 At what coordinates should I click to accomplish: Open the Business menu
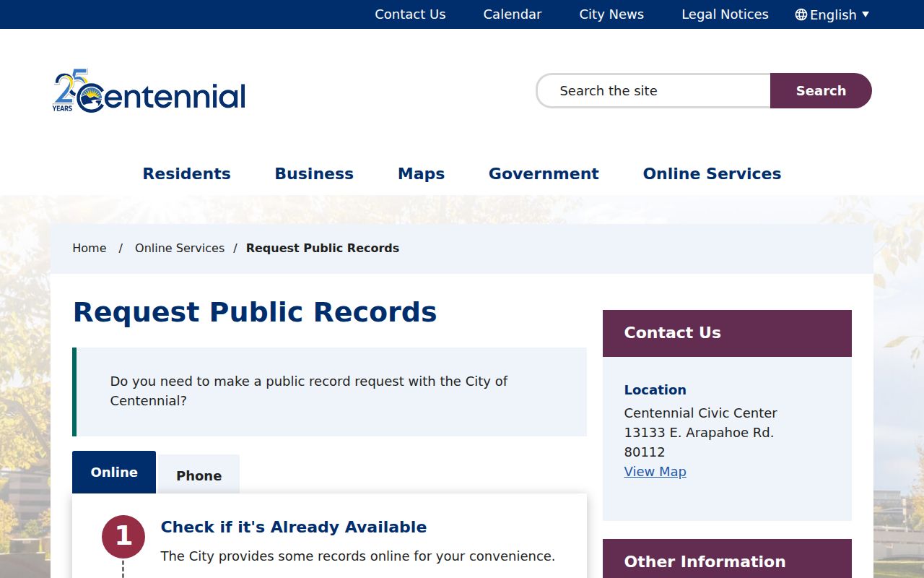click(314, 173)
